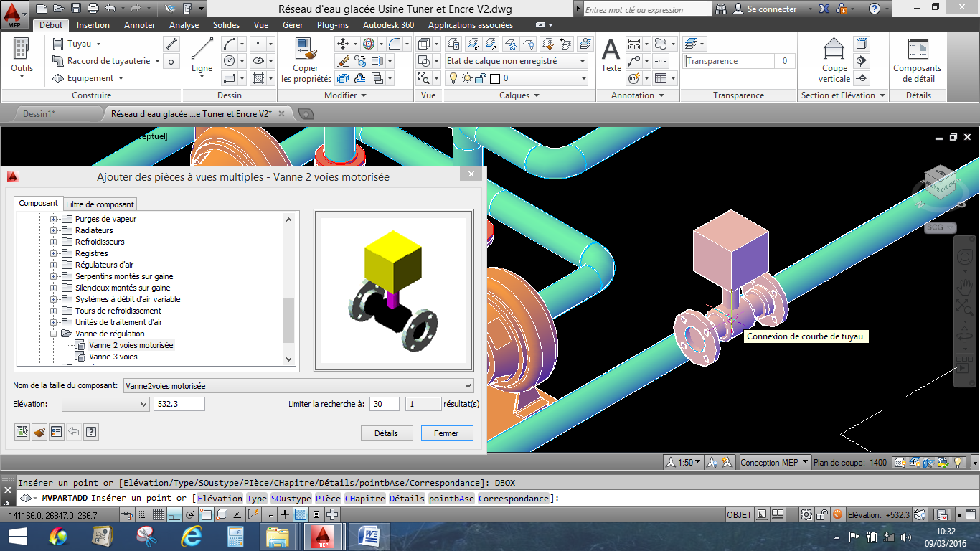Expand the Radiateurs tree node

pos(53,230)
